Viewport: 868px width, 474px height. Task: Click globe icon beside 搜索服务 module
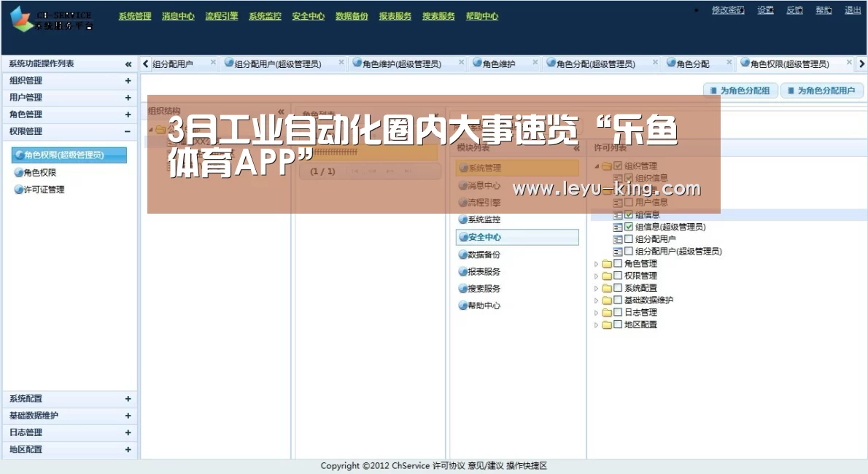(462, 289)
